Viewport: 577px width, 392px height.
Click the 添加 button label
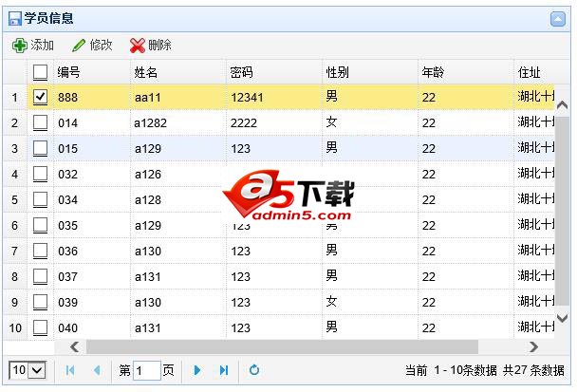point(43,46)
